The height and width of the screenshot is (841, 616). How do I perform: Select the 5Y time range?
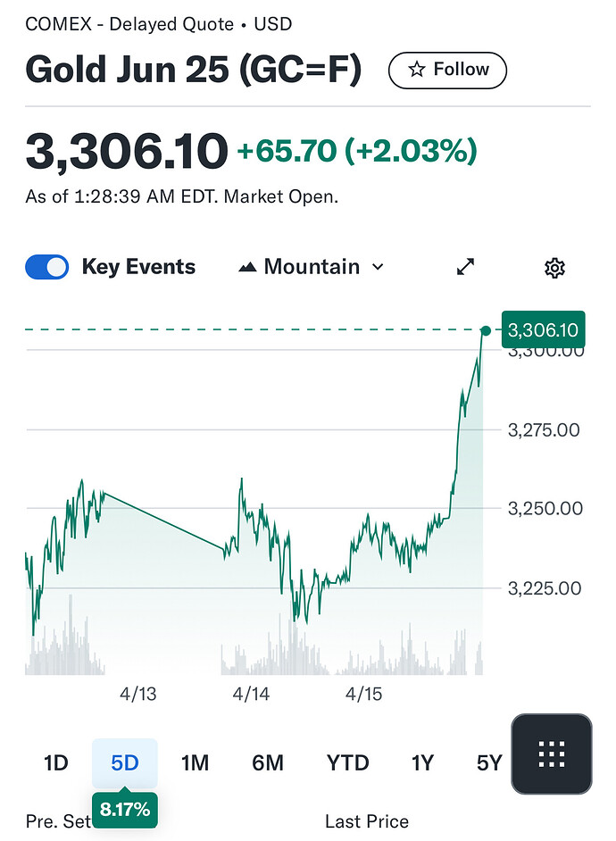coord(489,762)
